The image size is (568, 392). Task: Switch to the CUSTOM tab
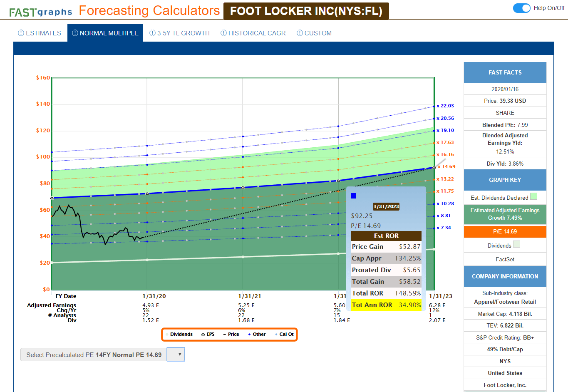coord(314,33)
